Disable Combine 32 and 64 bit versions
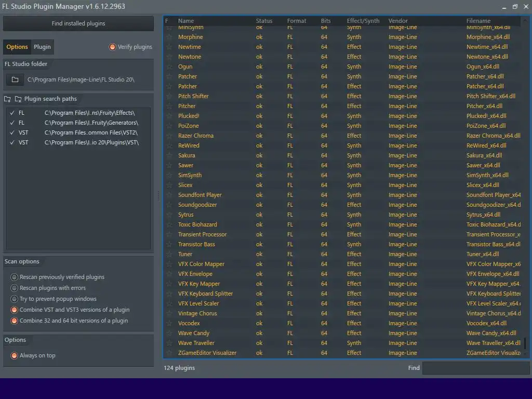 14,321
